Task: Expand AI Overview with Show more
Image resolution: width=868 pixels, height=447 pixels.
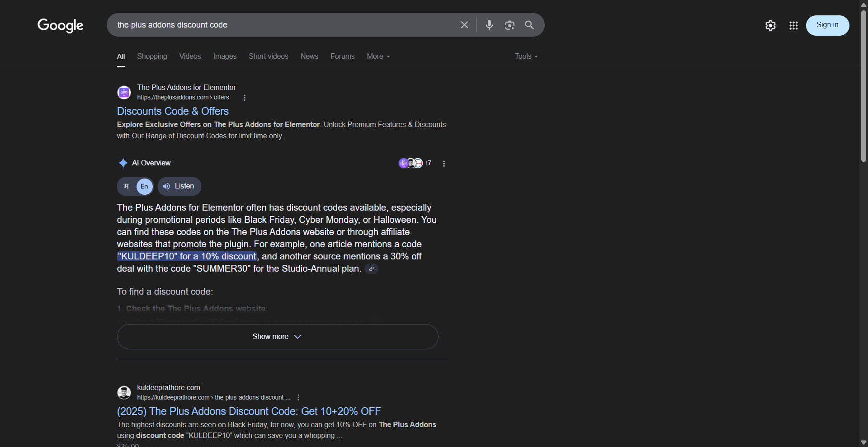Action: pyautogui.click(x=278, y=337)
